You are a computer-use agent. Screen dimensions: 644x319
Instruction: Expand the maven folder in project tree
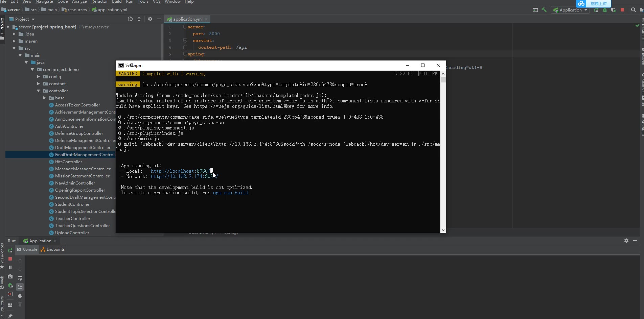tap(14, 41)
